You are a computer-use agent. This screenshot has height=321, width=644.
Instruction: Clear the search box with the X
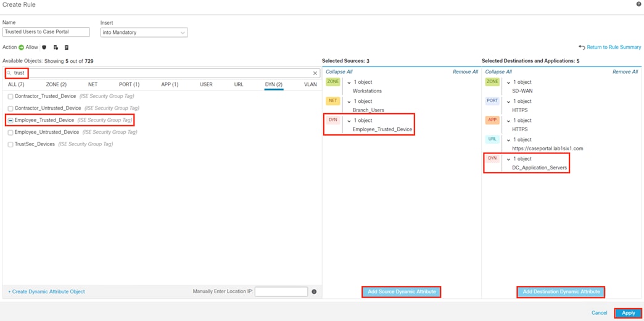click(x=315, y=73)
